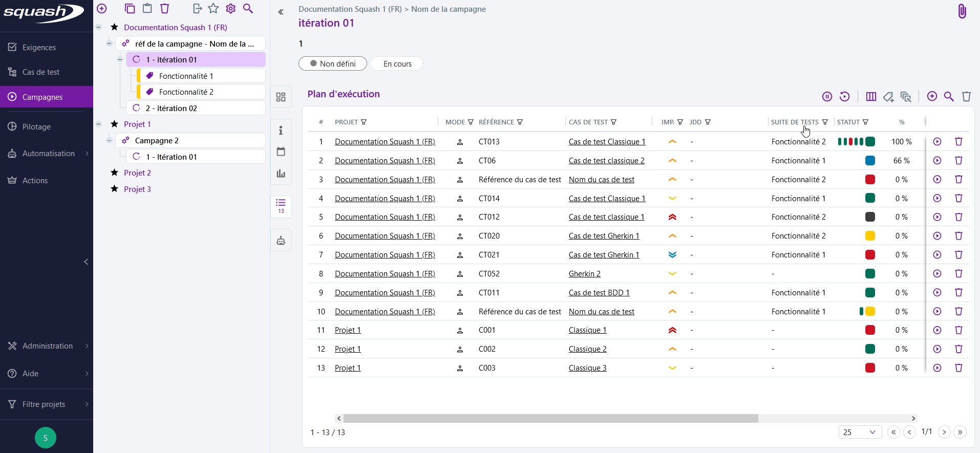Delete row 5 CT012 with trash icon
The height and width of the screenshot is (453, 980).
[958, 217]
